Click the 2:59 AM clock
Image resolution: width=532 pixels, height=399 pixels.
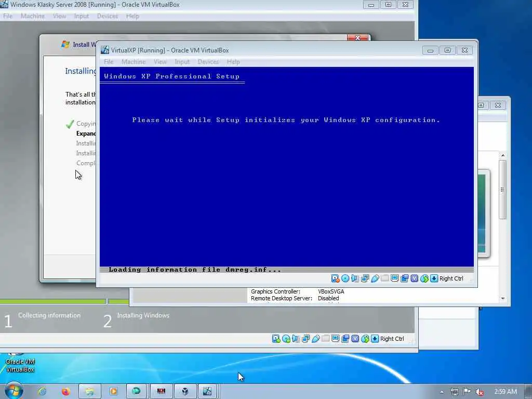click(506, 392)
